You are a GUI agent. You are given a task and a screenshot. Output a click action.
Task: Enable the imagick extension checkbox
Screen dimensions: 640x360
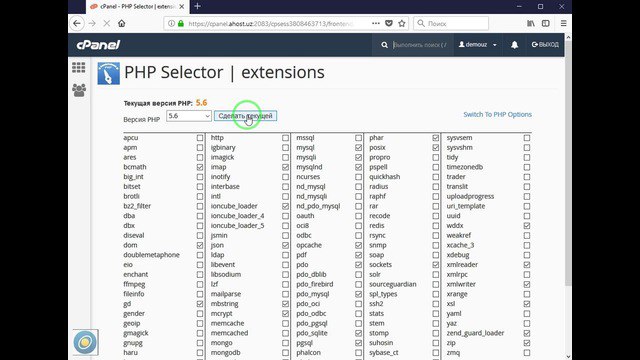tap(285, 158)
